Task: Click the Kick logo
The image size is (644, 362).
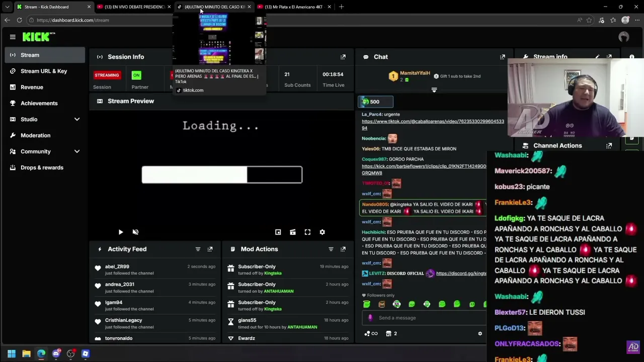Action: 38,37
